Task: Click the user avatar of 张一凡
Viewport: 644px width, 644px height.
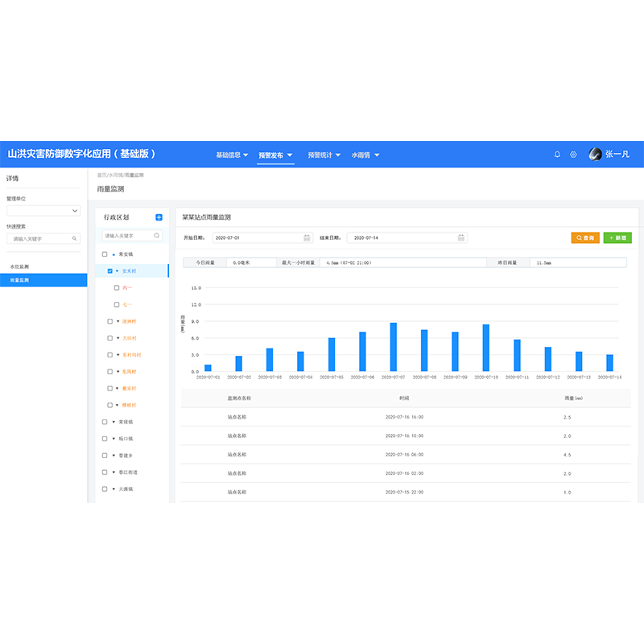Action: [x=596, y=155]
